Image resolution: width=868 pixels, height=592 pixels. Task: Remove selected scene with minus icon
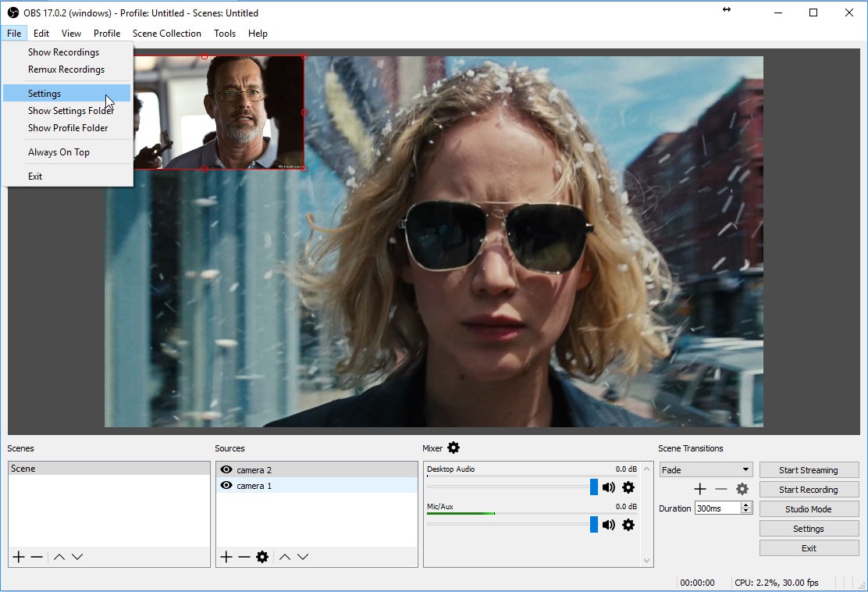37,557
